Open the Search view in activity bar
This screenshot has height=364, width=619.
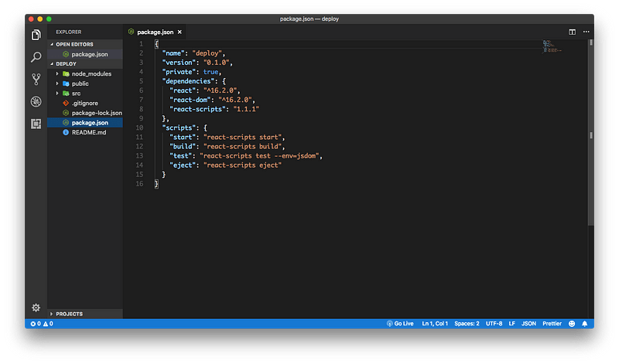pos(36,57)
